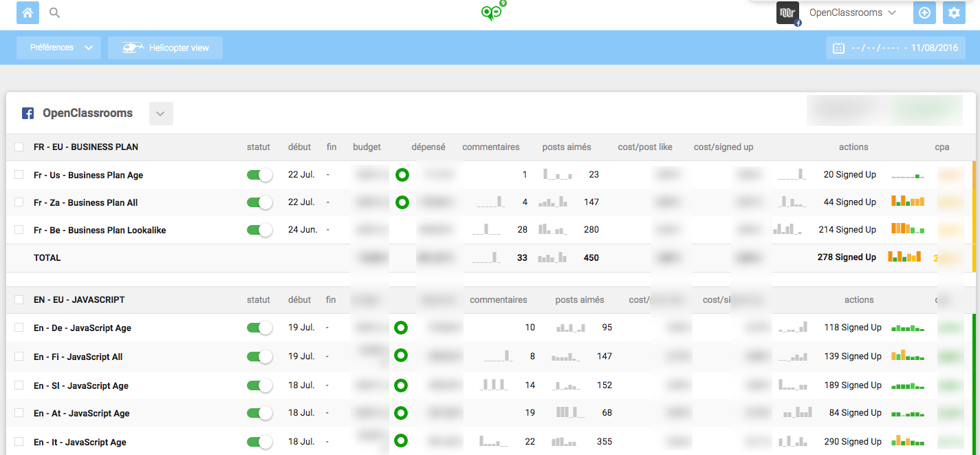Add new item with plus icon
This screenshot has height=455, width=980.
(x=924, y=12)
